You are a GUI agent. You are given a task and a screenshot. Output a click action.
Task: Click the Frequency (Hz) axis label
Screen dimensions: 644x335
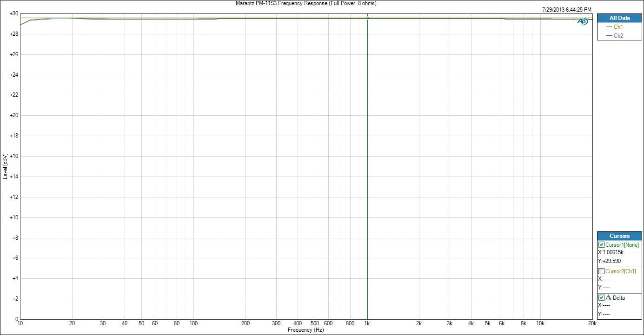pyautogui.click(x=305, y=330)
